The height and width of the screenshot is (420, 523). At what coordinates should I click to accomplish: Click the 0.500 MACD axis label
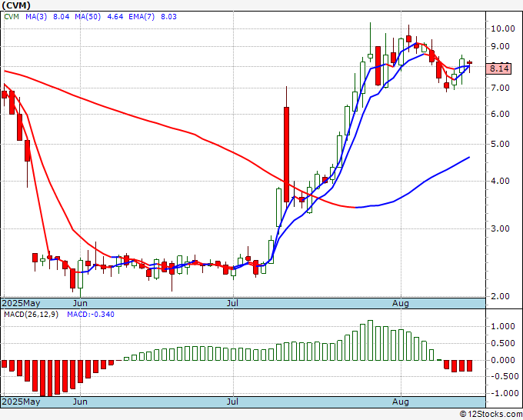click(503, 343)
